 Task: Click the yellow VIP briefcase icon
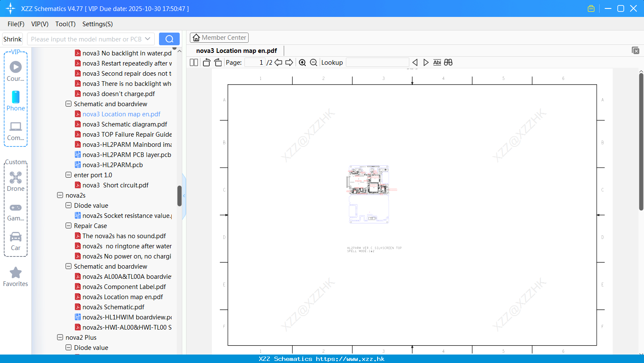point(591,8)
